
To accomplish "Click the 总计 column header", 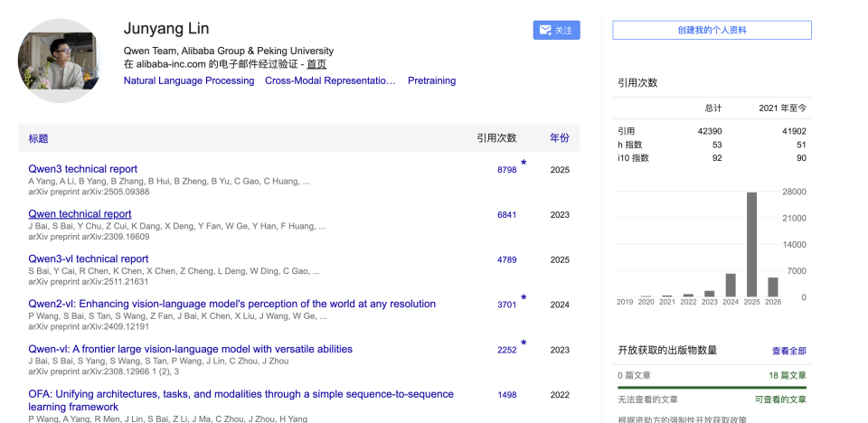I will pos(713,108).
